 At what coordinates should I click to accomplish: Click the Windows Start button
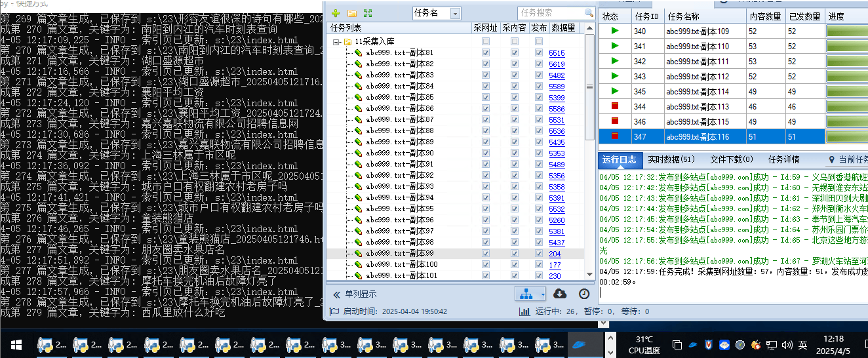[x=16, y=344]
